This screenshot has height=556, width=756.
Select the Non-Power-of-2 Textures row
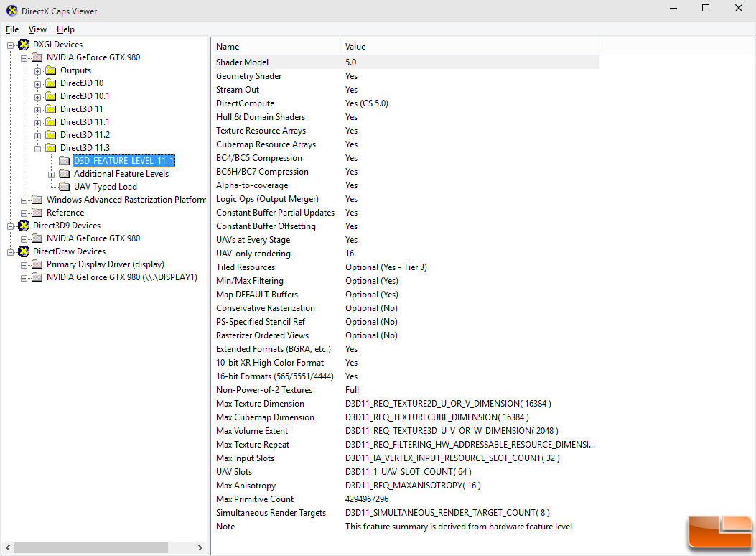point(406,390)
